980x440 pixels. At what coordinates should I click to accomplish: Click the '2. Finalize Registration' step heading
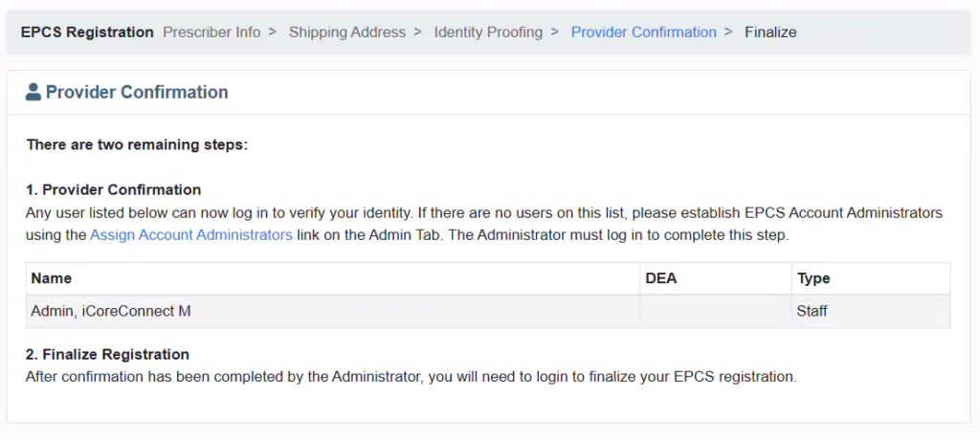(x=108, y=354)
